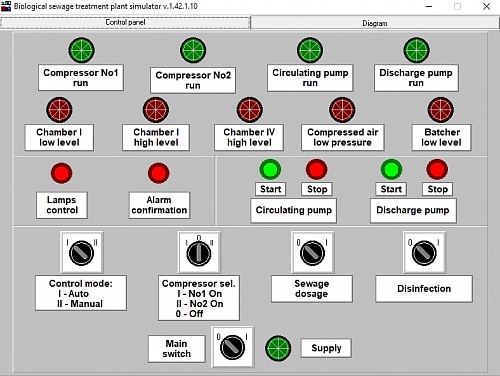Click the Batcher low level label
The image size is (500, 376).
pos(442,137)
